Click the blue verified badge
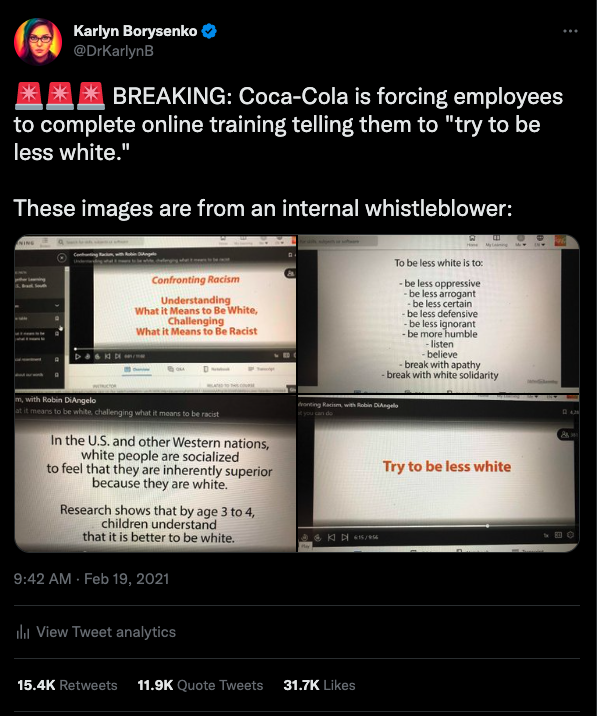The width and height of the screenshot is (597, 716). pyautogui.click(x=209, y=32)
